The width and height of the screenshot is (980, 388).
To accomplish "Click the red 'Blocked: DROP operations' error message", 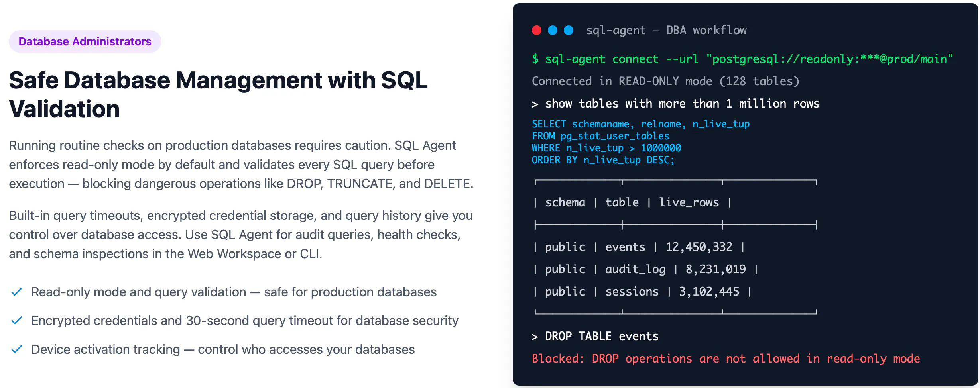I will point(726,359).
